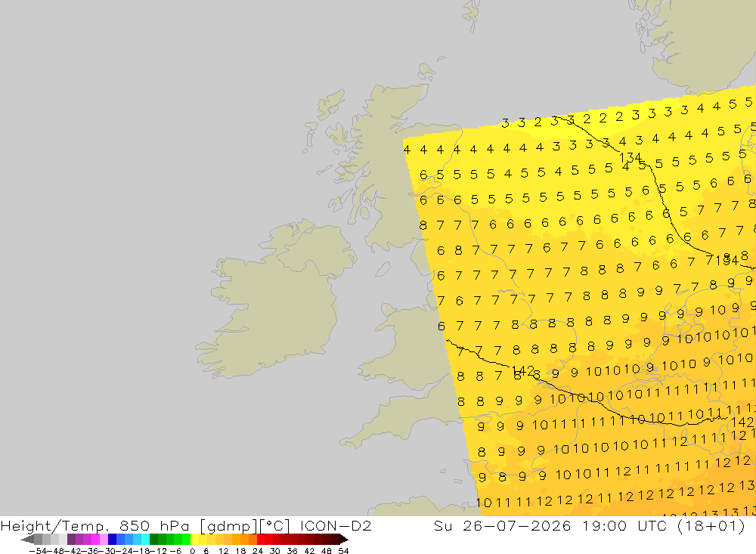Viewport: 756px width, 554px height.
Task: Click the '12' legend scale label
Action: pos(224,551)
